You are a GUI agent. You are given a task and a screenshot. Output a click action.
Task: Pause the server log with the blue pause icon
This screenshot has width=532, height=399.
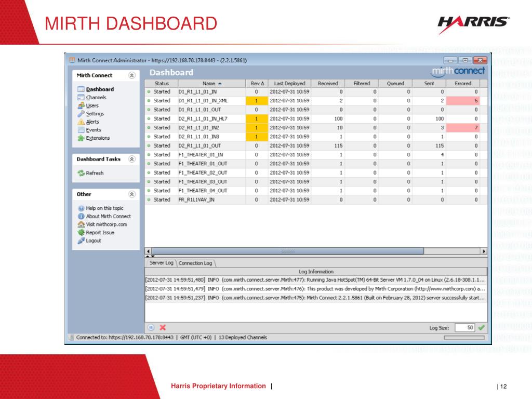tap(151, 327)
